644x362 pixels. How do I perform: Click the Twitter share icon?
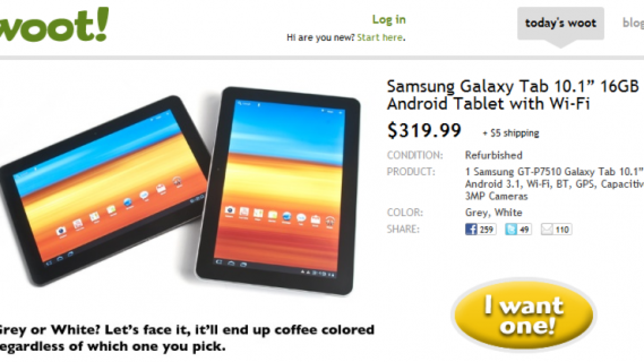tap(510, 230)
